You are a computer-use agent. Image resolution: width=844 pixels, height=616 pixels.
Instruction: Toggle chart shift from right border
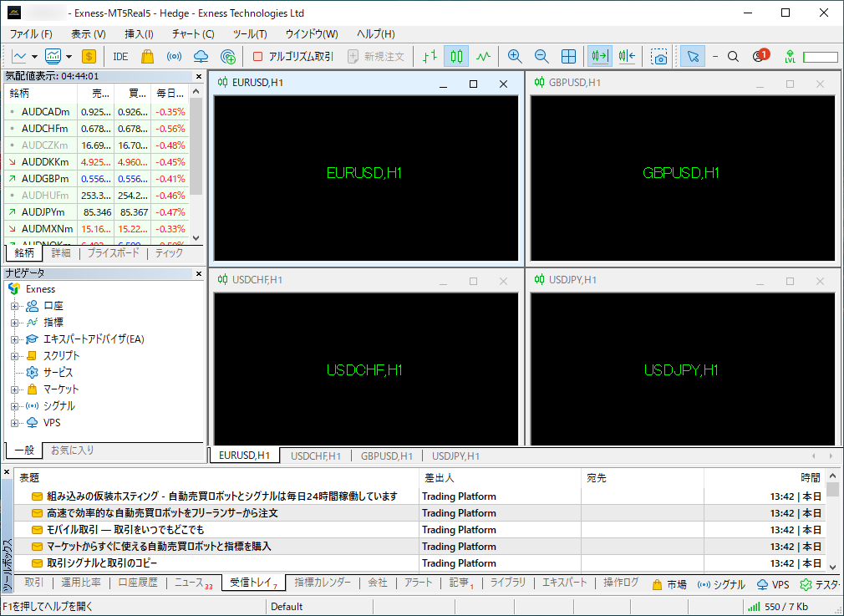(x=627, y=57)
